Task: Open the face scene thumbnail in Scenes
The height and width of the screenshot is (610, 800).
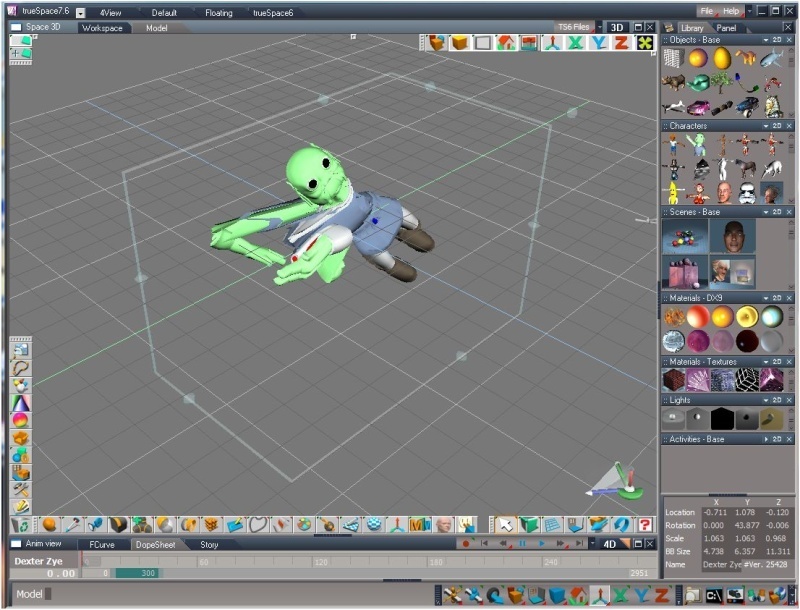Action: coord(735,236)
